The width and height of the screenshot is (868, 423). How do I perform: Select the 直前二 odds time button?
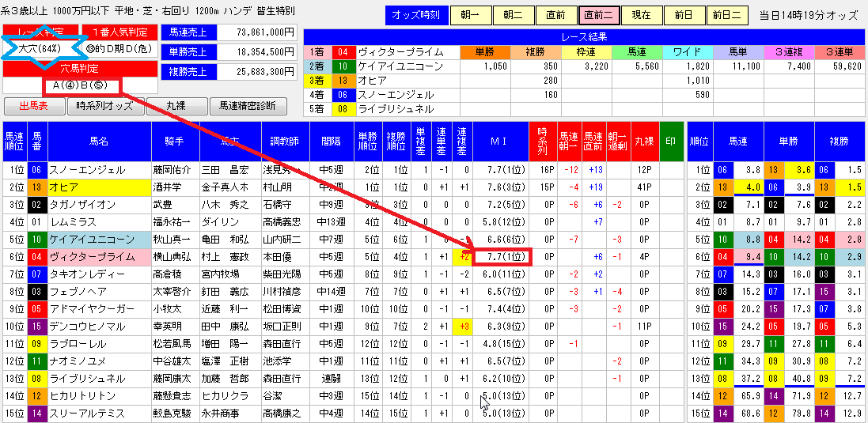(x=597, y=15)
